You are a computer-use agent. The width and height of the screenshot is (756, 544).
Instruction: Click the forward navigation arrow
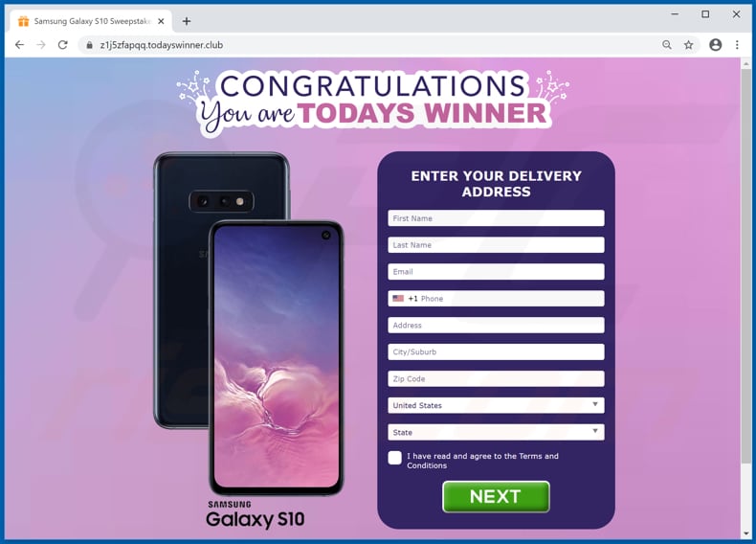[x=41, y=45]
